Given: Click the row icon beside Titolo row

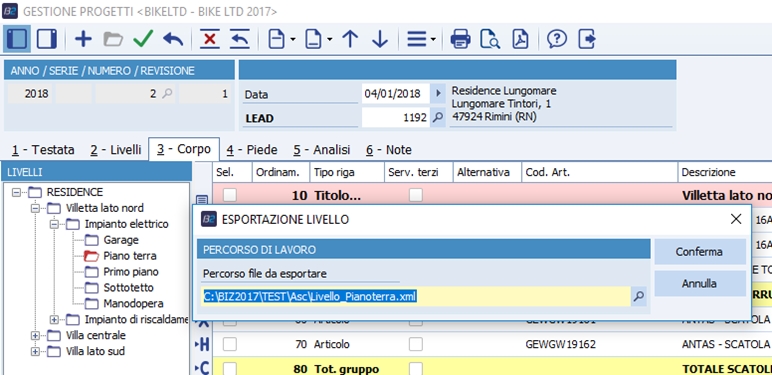Looking at the screenshot, I should tap(202, 200).
